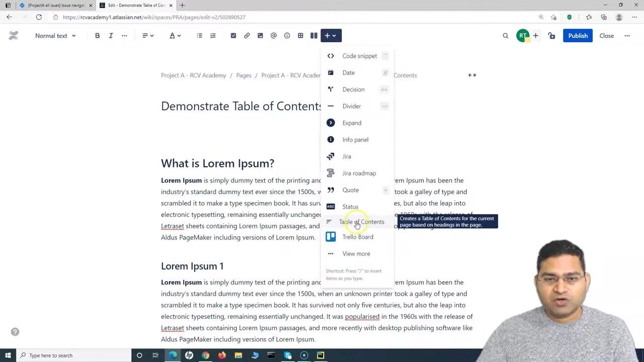Close the insert plus dropdown
The width and height of the screenshot is (644, 362).
(x=331, y=36)
